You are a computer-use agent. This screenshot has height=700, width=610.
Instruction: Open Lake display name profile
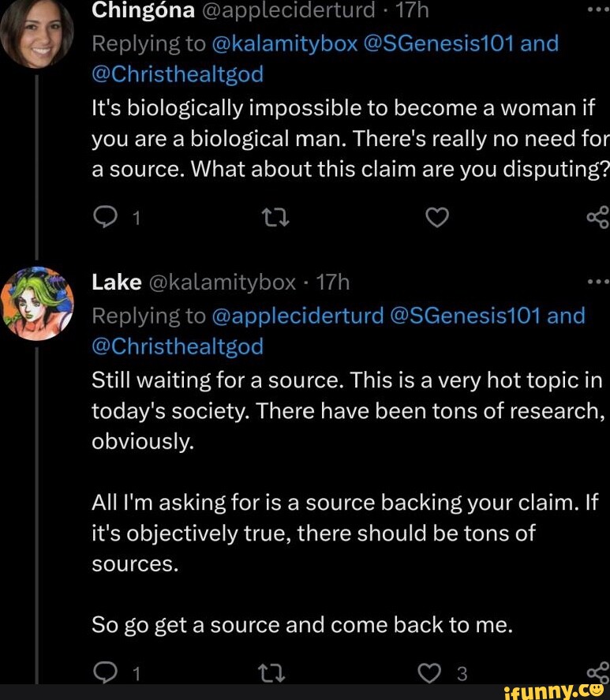pos(117,282)
